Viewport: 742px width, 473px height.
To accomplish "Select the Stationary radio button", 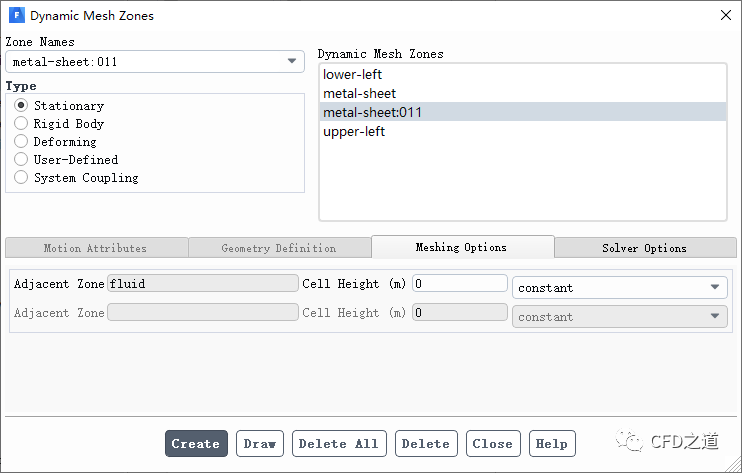I will click(21, 105).
